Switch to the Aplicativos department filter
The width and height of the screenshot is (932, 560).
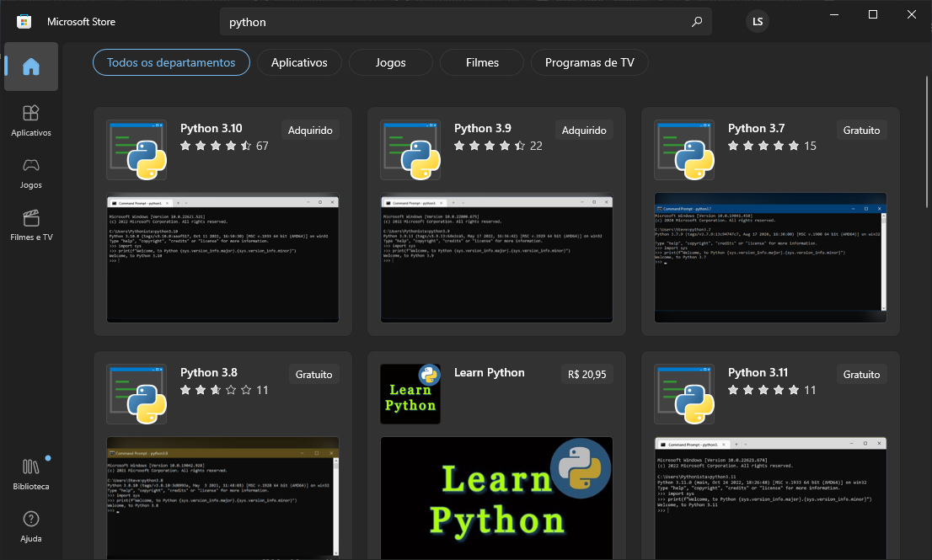[x=299, y=61]
